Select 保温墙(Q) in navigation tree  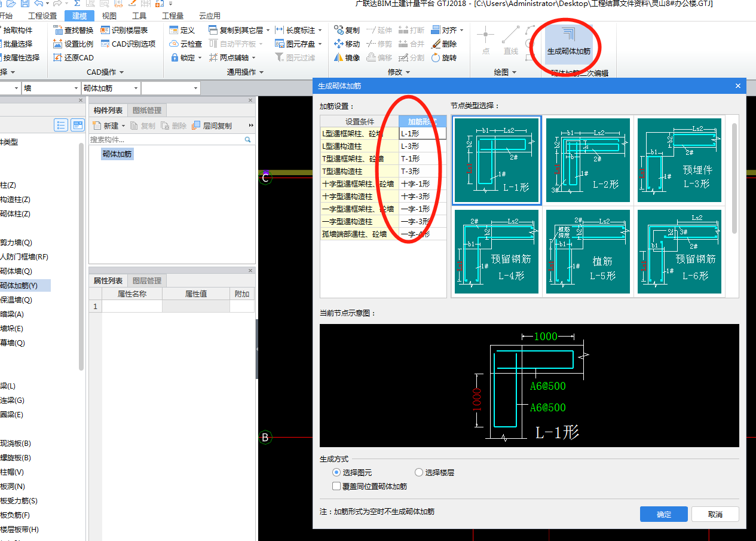coord(16,299)
